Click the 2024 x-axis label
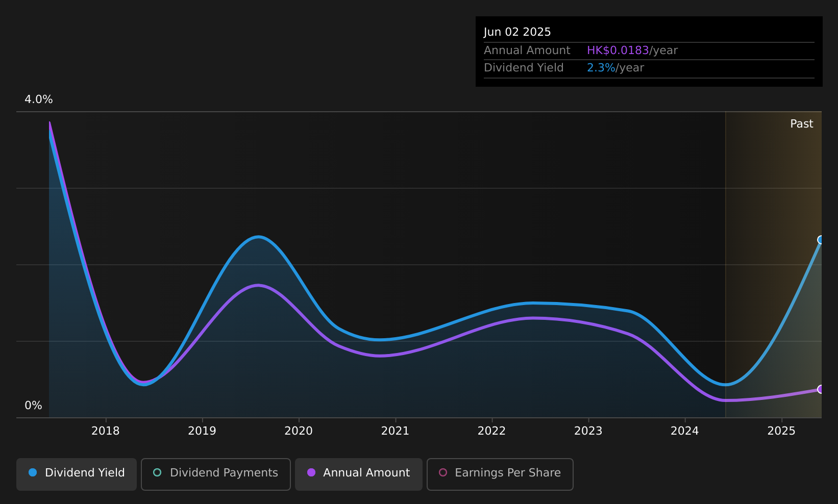838x504 pixels. click(x=685, y=431)
